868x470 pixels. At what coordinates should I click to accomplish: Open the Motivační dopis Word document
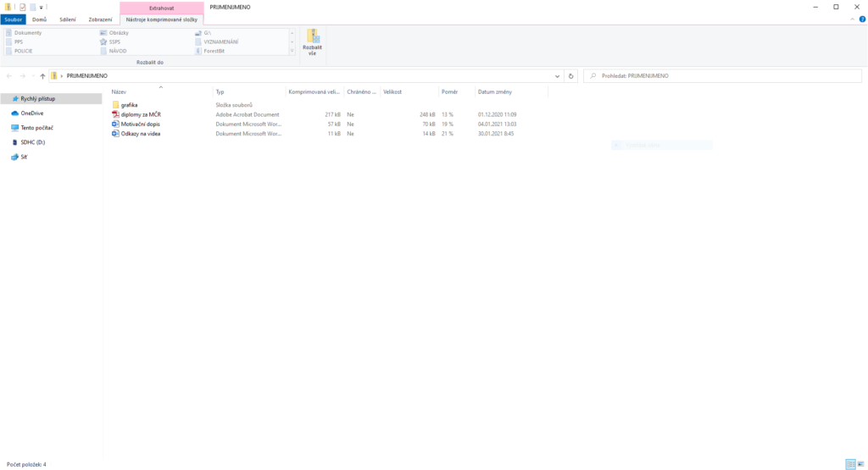[x=140, y=124]
